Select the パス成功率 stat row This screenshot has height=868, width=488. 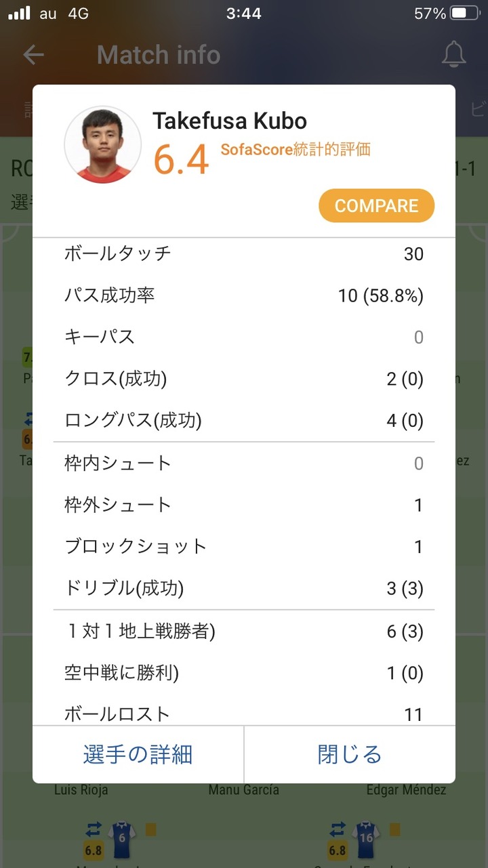click(243, 296)
